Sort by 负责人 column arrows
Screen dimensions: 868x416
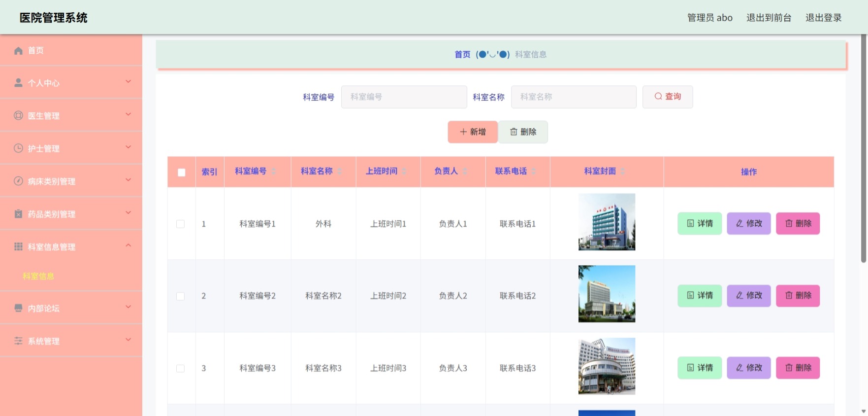tap(465, 172)
